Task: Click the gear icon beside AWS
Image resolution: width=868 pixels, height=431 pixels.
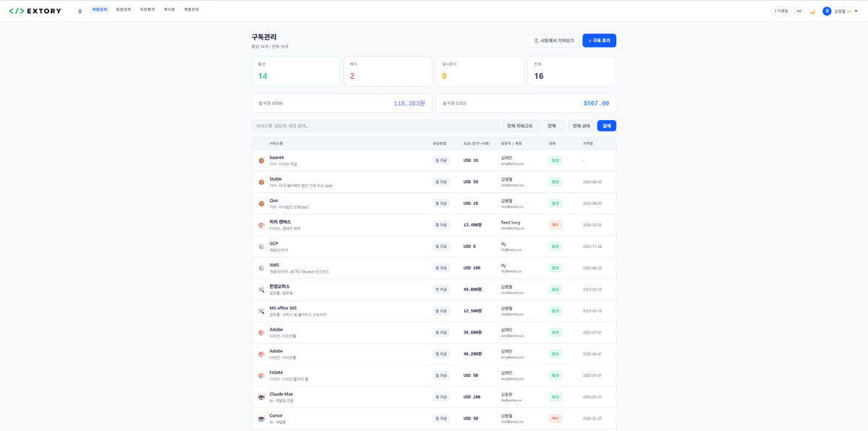Action: [x=261, y=268]
